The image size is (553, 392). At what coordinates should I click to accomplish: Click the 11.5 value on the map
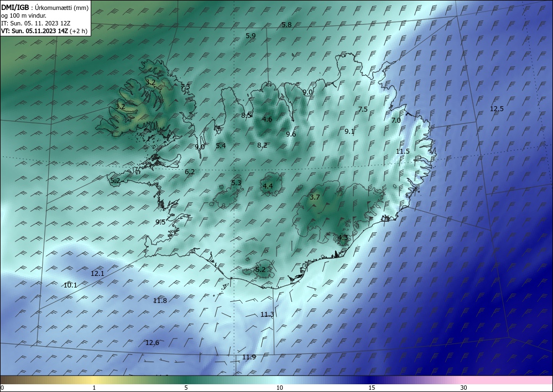(x=403, y=151)
